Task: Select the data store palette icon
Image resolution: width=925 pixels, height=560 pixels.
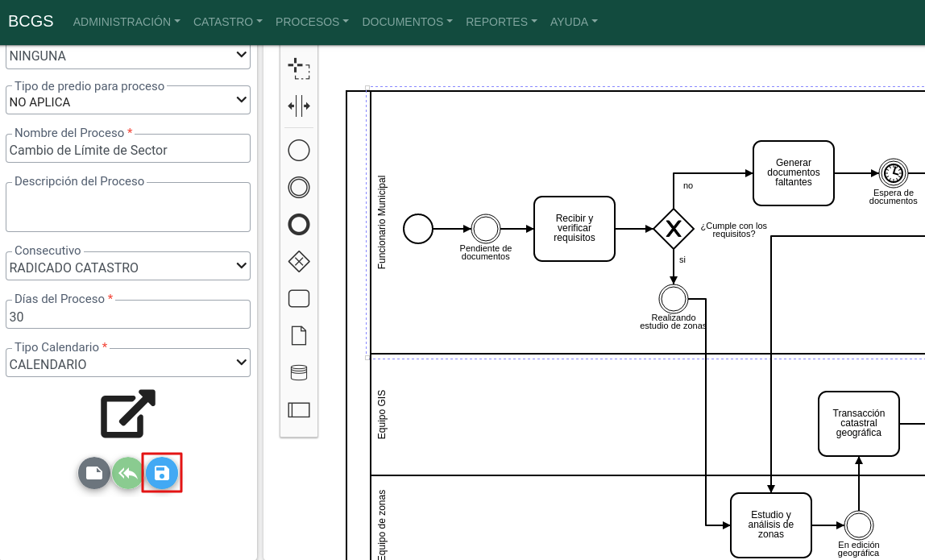Action: point(299,372)
